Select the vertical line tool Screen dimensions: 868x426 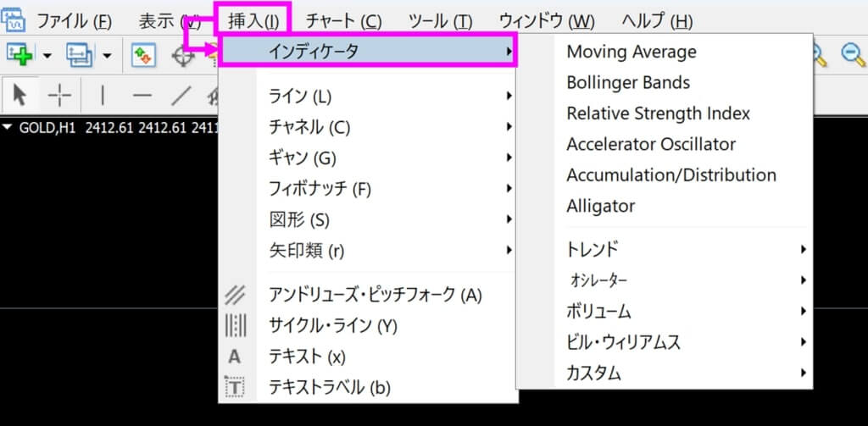coord(103,97)
